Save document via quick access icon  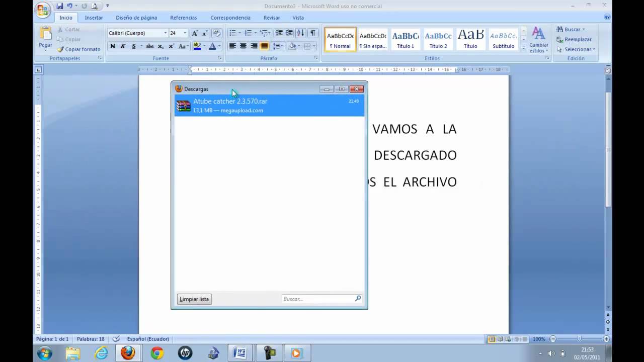(x=60, y=6)
